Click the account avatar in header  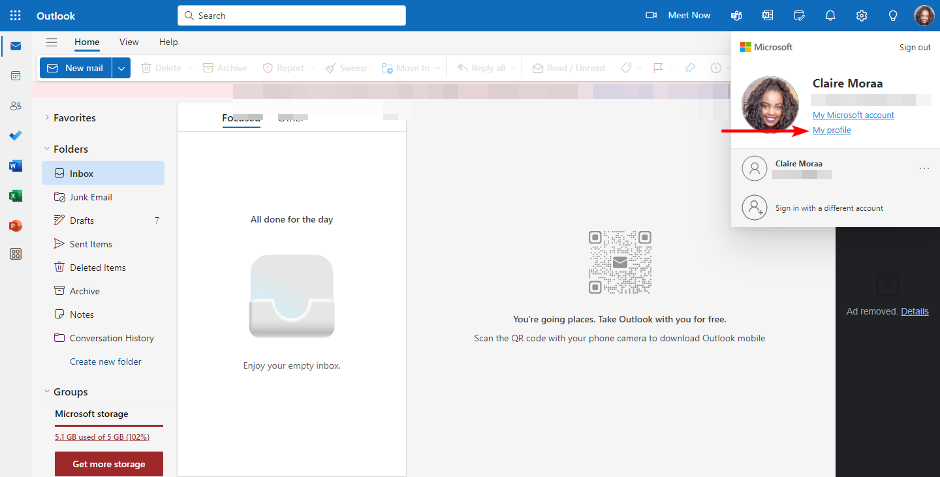pyautogui.click(x=924, y=16)
